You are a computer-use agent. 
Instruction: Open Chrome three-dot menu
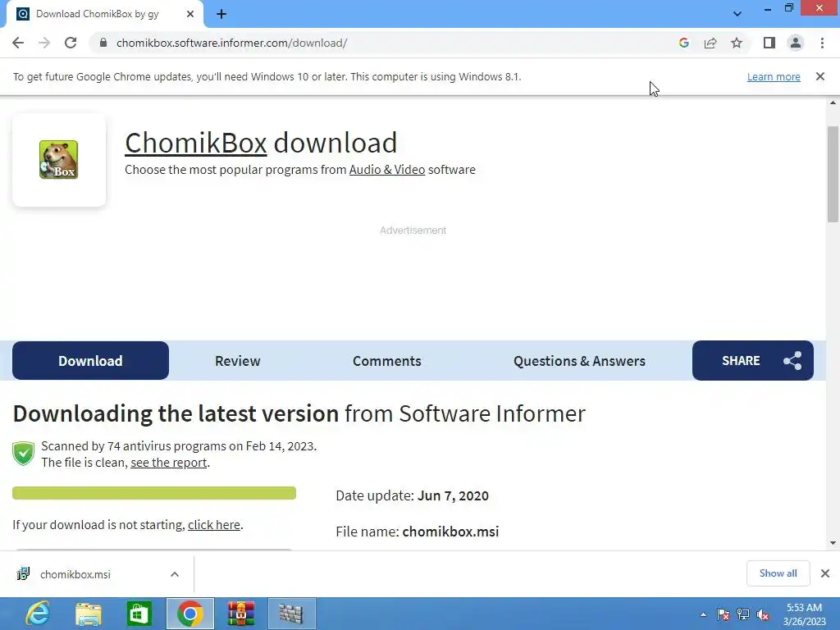coord(822,43)
